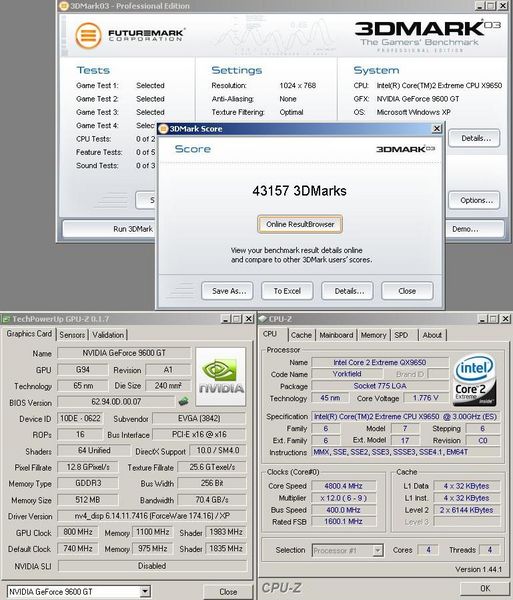The height and width of the screenshot is (600, 513).
Task: Click the Code Name value Yorkfield
Action: [x=347, y=374]
